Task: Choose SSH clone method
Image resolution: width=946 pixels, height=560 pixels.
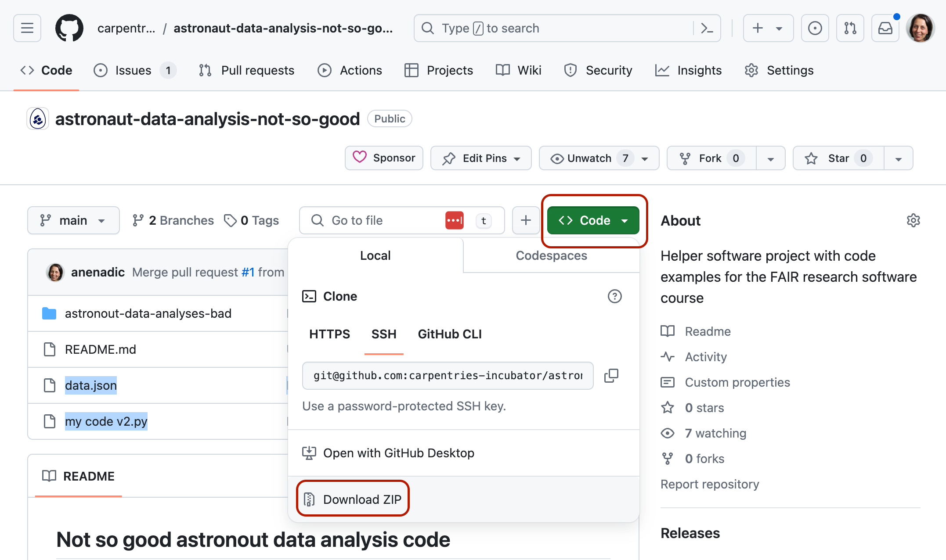Action: tap(384, 334)
